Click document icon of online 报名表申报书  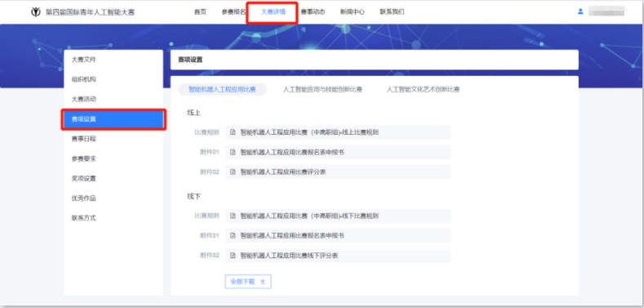233,152
